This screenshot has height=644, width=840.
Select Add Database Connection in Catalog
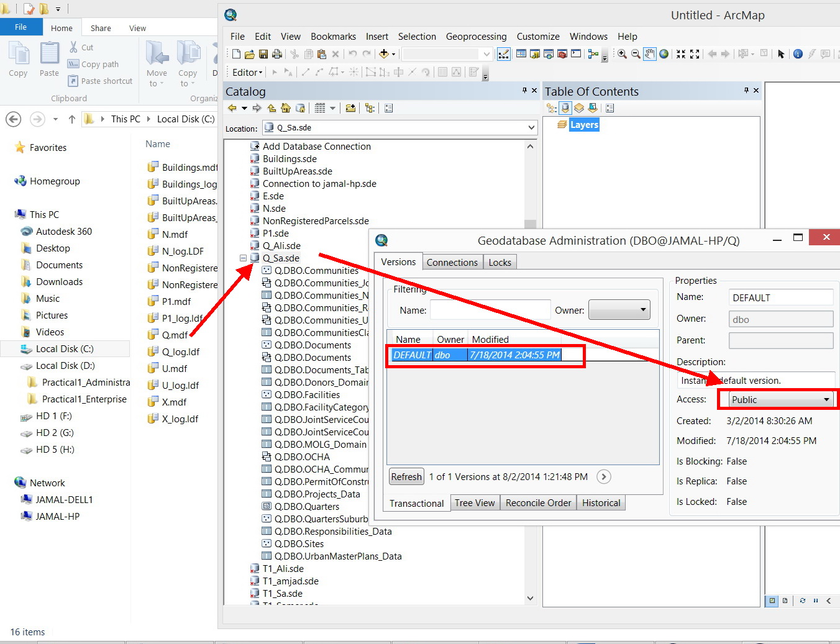(x=310, y=146)
